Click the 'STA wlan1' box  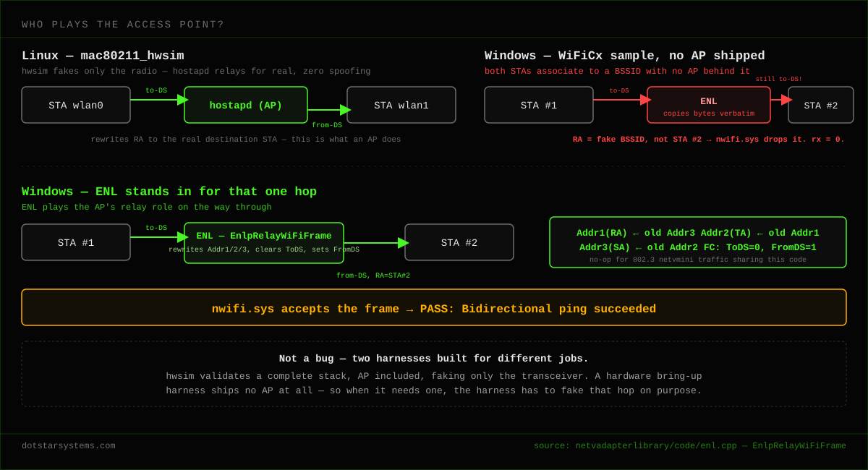point(401,105)
